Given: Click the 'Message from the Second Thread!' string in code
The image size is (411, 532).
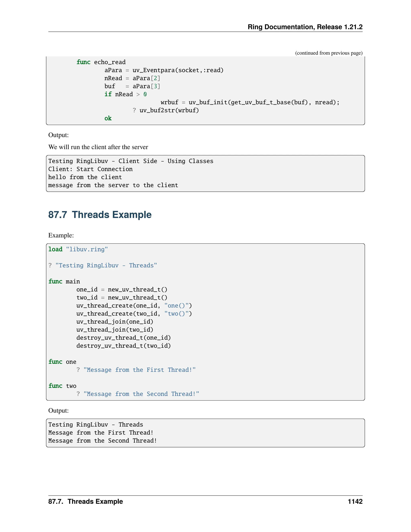Looking at the screenshot, I should tap(141, 394).
